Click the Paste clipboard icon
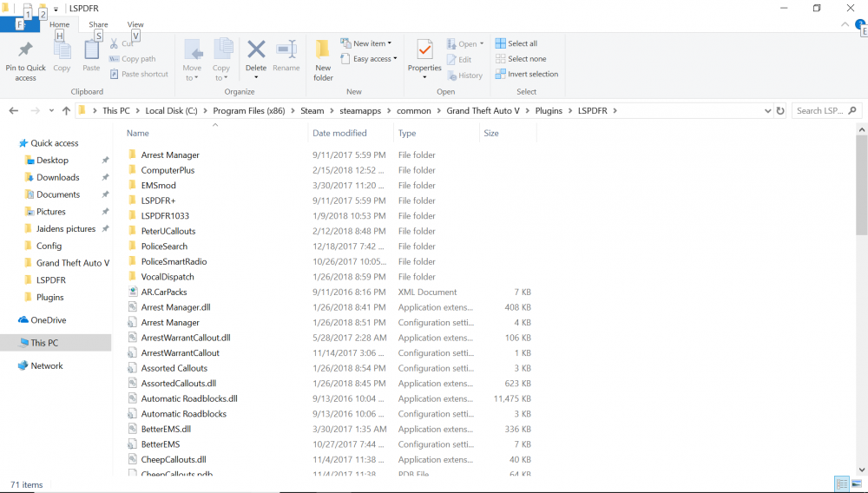This screenshot has width=868, height=493. [x=91, y=51]
